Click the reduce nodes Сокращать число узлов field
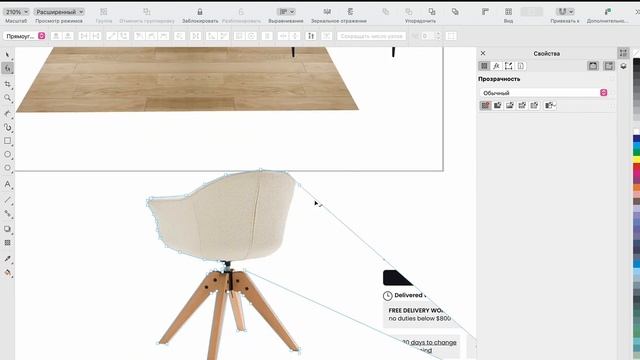 point(371,36)
